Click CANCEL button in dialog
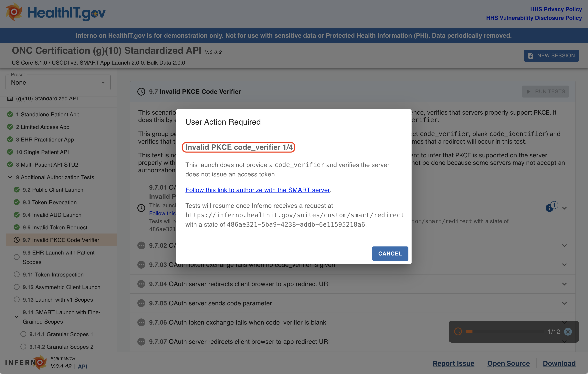 coord(390,253)
